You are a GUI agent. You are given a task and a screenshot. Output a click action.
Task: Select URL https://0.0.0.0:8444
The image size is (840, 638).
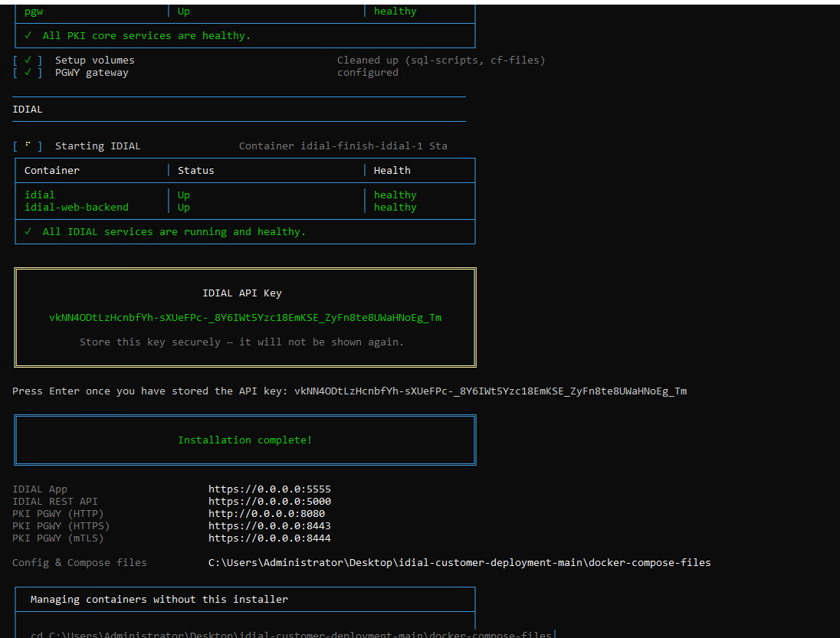pos(270,538)
